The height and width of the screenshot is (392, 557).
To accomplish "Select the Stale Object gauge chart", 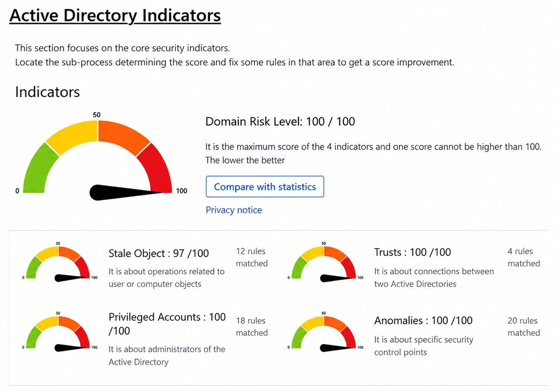I will 60,262.
